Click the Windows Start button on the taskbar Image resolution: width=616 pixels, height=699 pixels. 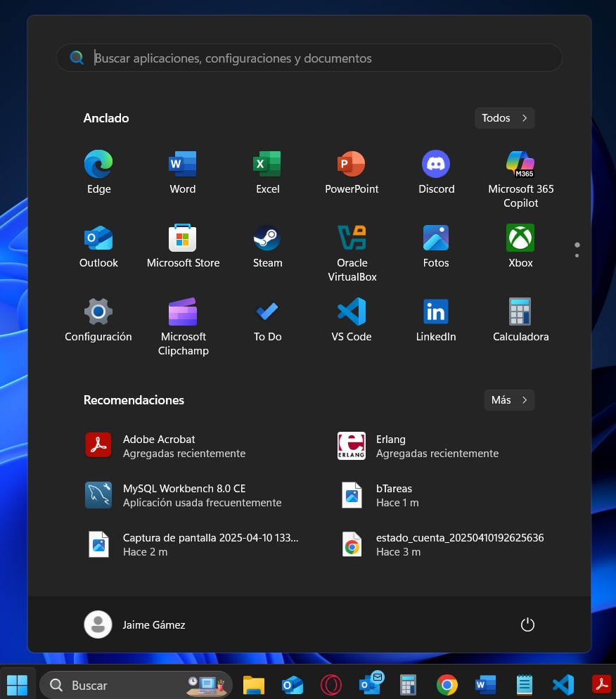(x=18, y=685)
